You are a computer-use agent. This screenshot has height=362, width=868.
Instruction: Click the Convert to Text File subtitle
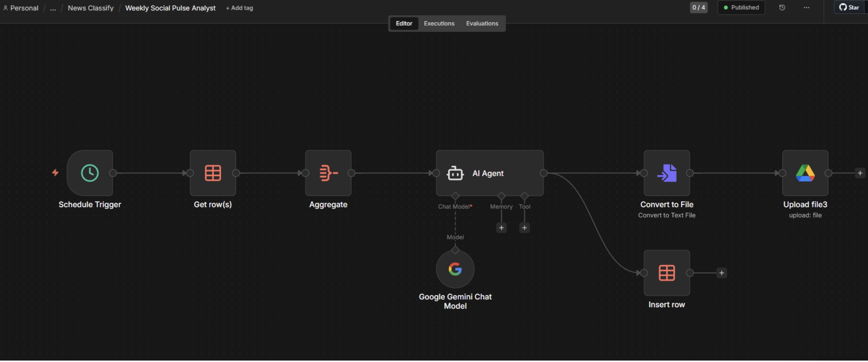pos(667,215)
